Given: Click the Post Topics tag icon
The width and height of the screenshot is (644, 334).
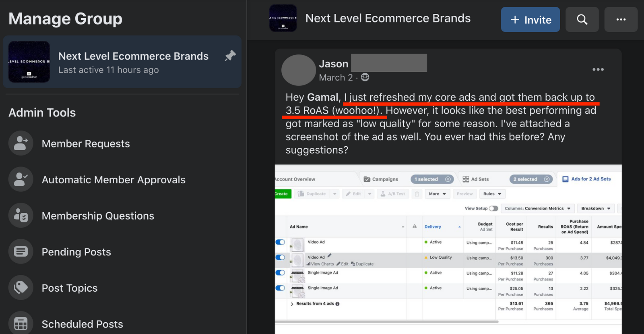Looking at the screenshot, I should tap(21, 288).
